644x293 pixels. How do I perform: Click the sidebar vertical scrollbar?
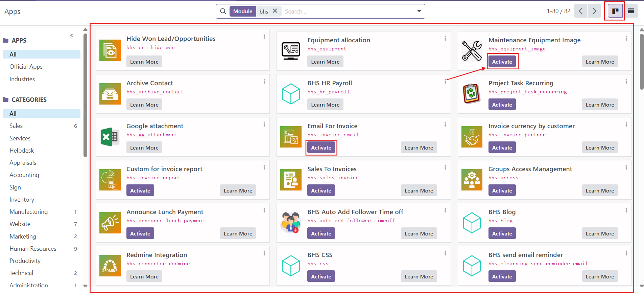pyautogui.click(x=85, y=95)
